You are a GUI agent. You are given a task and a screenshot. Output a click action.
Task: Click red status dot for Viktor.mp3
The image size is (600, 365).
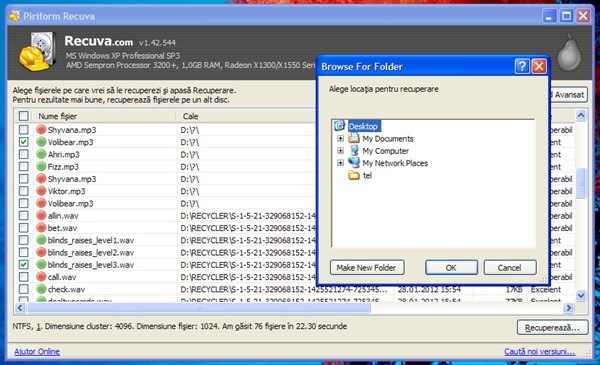[41, 191]
